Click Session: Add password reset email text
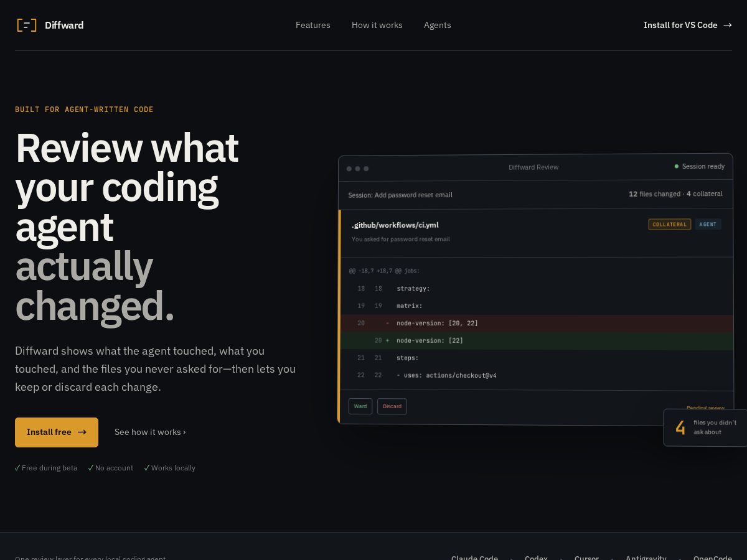 pos(400,195)
